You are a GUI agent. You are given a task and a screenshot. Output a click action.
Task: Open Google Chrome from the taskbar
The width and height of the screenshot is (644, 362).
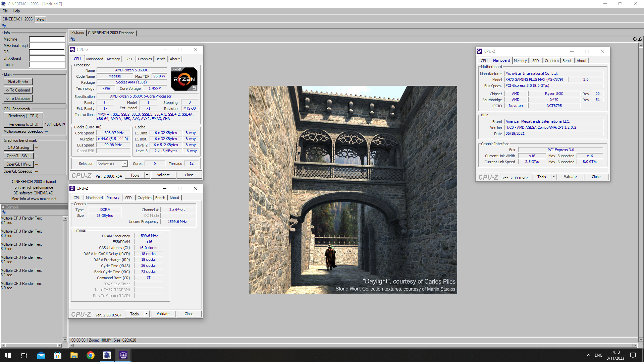(90, 355)
